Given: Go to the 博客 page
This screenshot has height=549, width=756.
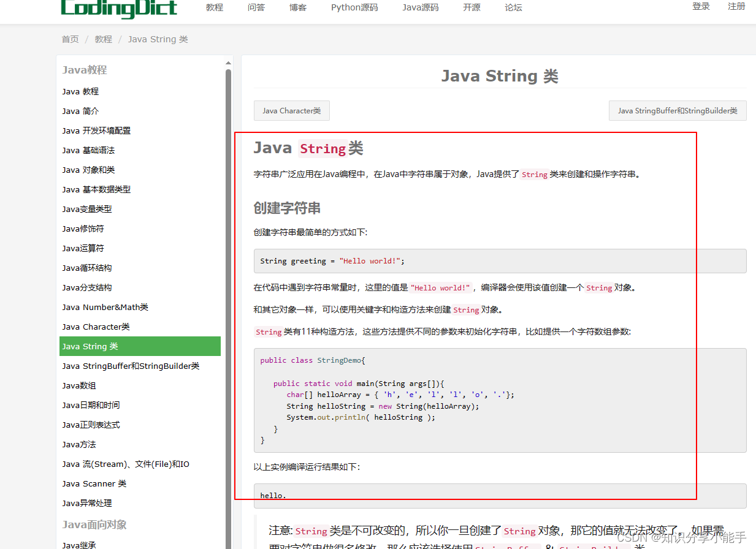Looking at the screenshot, I should coord(297,8).
